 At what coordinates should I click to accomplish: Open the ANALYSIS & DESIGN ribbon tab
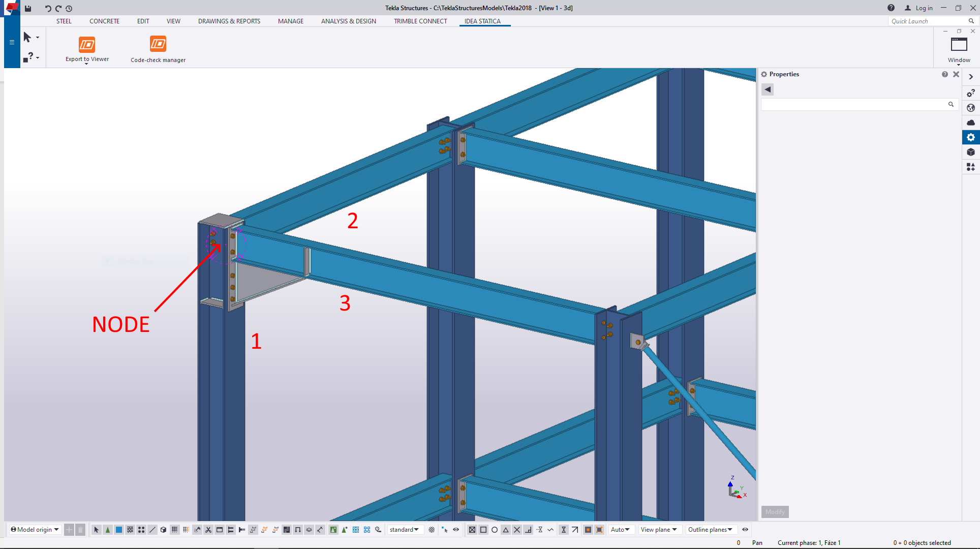click(348, 21)
